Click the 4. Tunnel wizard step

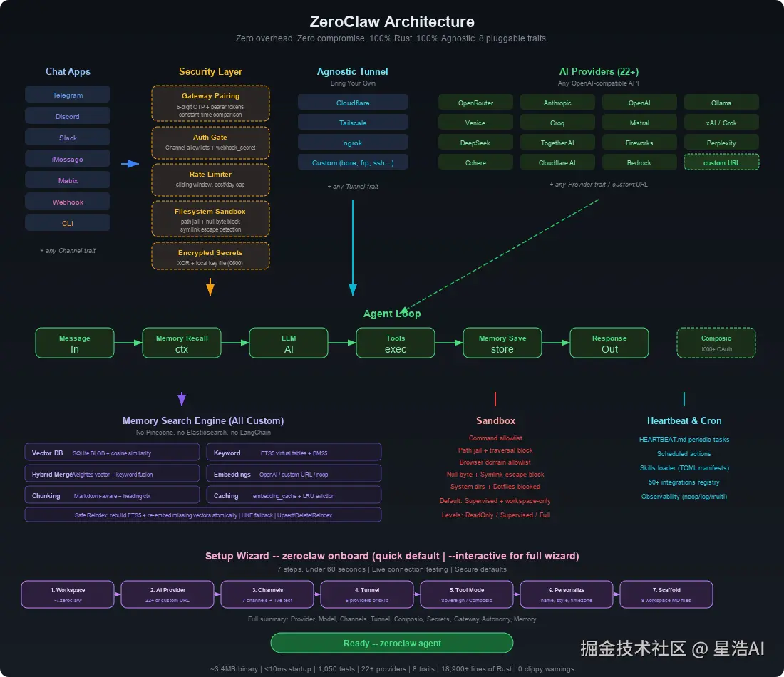click(x=367, y=594)
